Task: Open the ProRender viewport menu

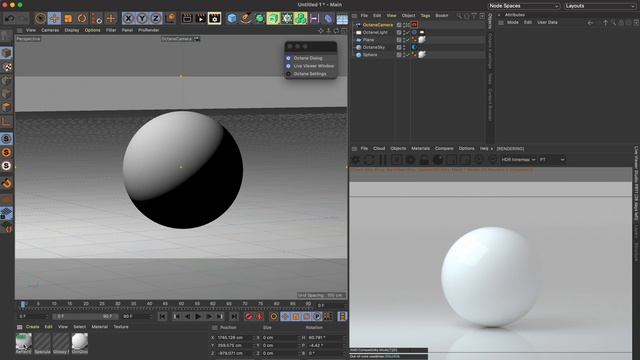Action: [149, 30]
